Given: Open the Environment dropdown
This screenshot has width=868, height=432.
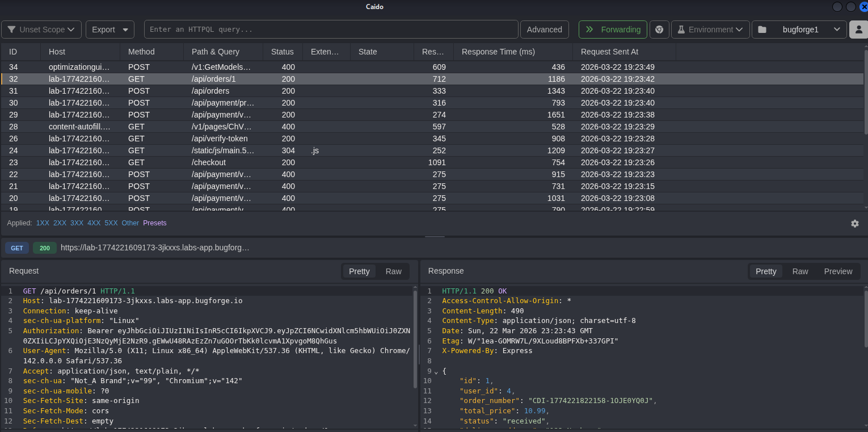Looking at the screenshot, I should point(710,30).
